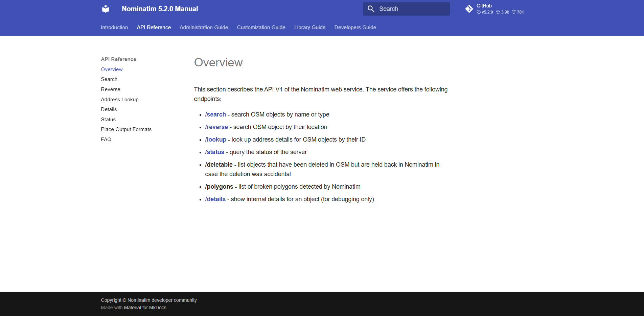Click the search magnifier icon in header
The width and height of the screenshot is (644, 316).
(371, 9)
